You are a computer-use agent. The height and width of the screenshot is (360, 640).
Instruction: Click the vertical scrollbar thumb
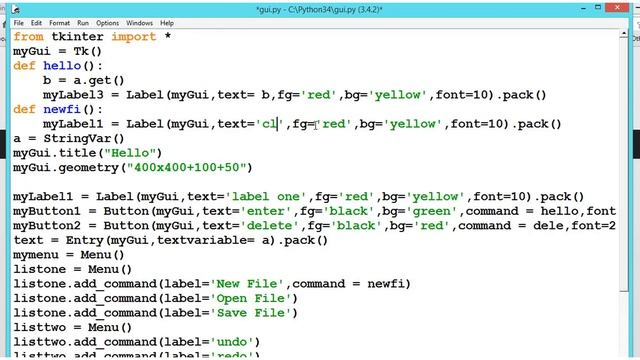(623, 165)
